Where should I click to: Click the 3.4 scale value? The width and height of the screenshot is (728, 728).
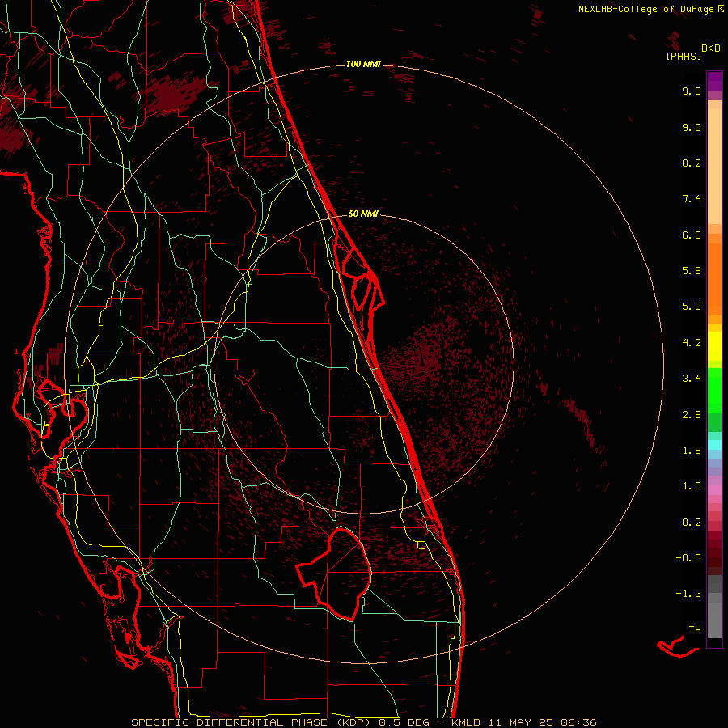692,379
